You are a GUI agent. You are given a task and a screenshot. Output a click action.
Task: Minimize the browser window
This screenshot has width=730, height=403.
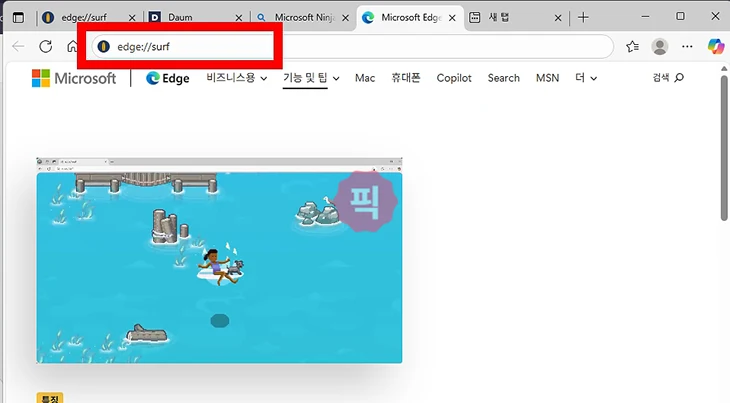pos(645,17)
